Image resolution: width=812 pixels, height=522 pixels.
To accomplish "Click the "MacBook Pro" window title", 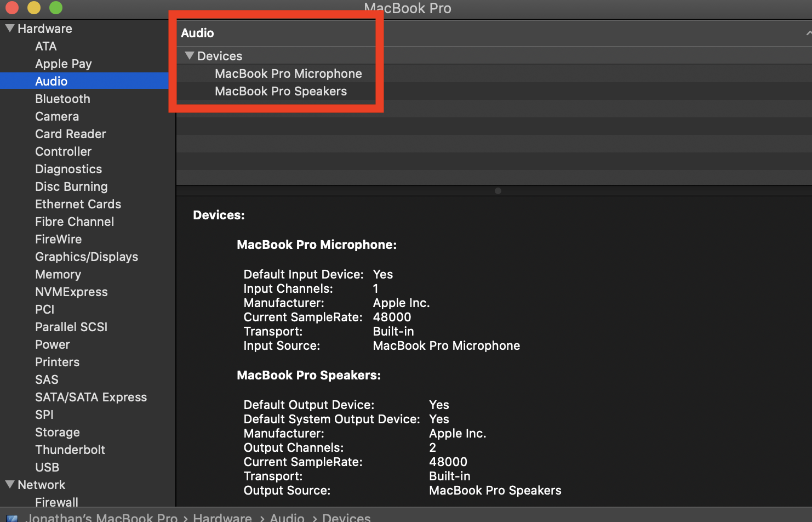I will [x=408, y=8].
